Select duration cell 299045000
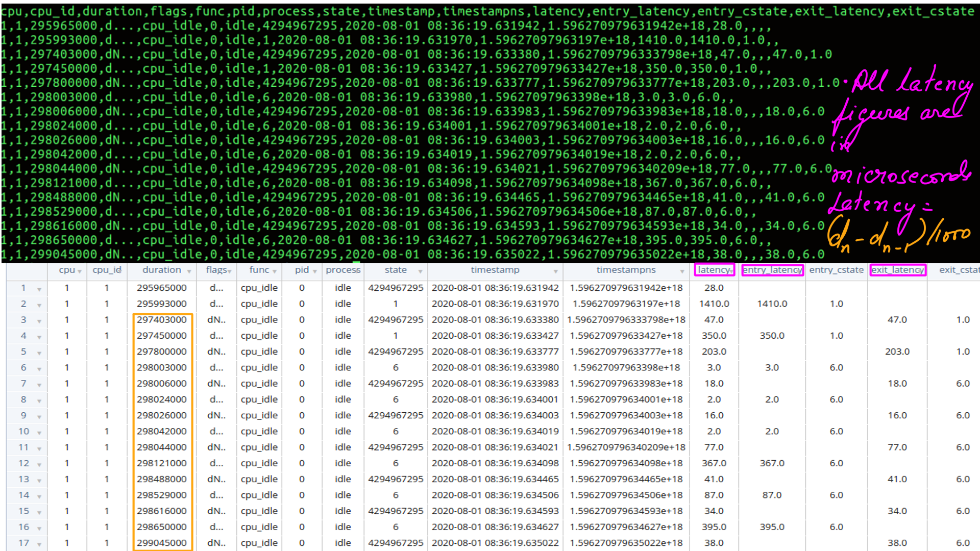980x551 pixels. (x=161, y=543)
